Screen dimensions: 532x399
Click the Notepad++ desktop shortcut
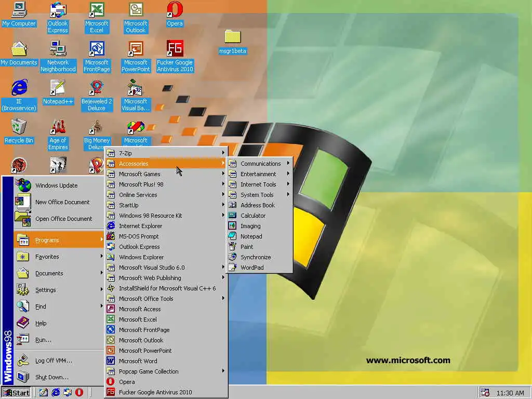point(58,92)
